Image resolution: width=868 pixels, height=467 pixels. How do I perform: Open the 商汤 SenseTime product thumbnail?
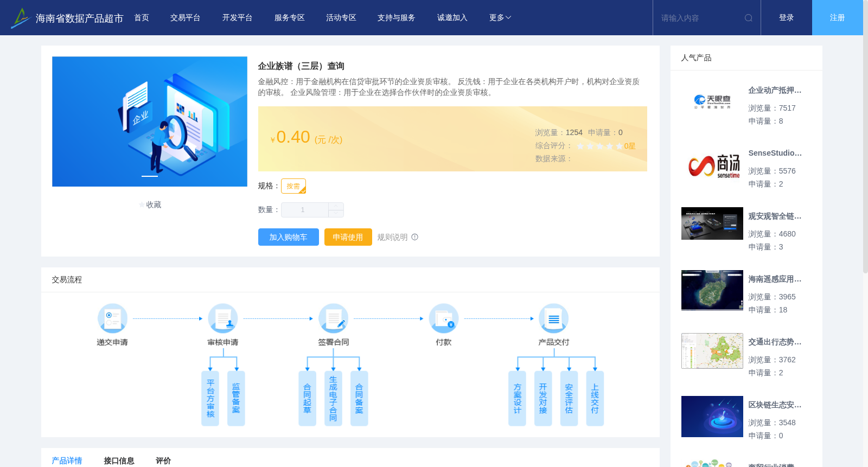(712, 165)
